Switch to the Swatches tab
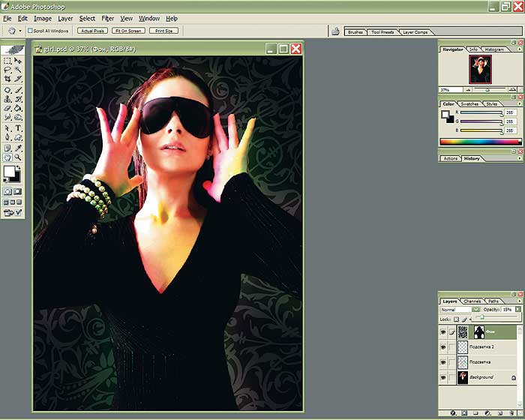The image size is (525, 420). click(469, 104)
